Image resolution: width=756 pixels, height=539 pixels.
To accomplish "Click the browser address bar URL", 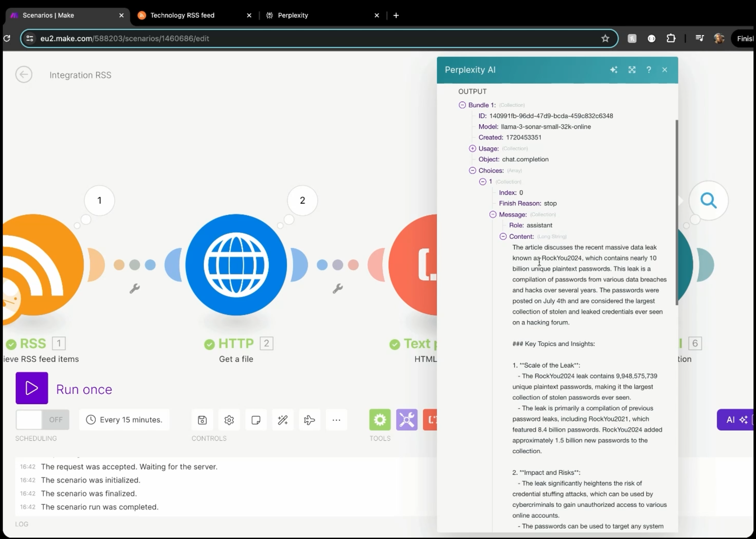I will click(x=125, y=38).
